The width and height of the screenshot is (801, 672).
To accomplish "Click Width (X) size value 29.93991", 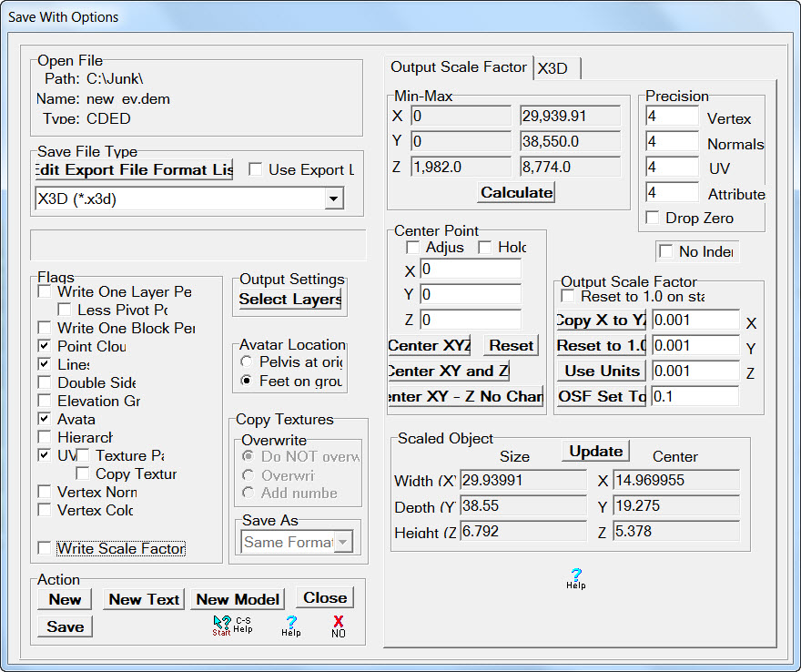I will [x=523, y=481].
